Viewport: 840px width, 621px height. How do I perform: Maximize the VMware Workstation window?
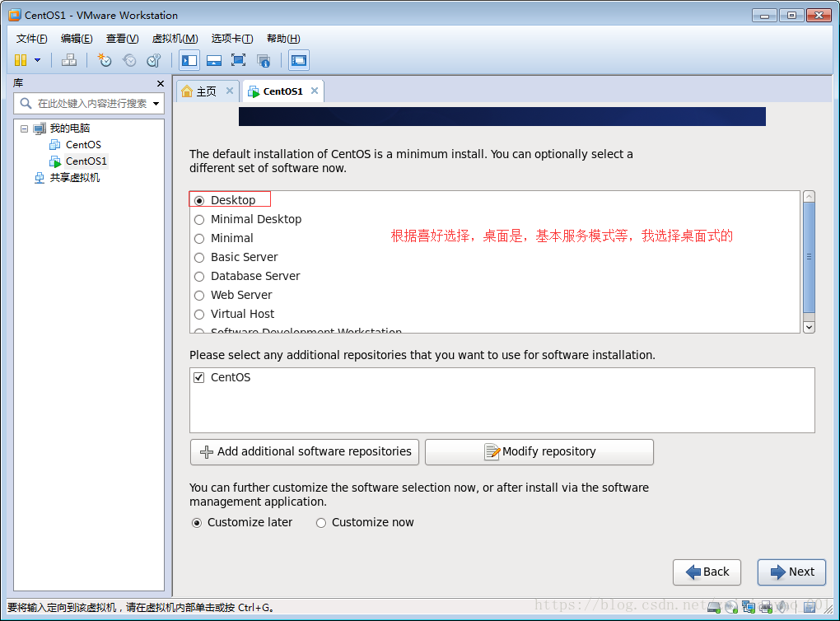click(791, 16)
